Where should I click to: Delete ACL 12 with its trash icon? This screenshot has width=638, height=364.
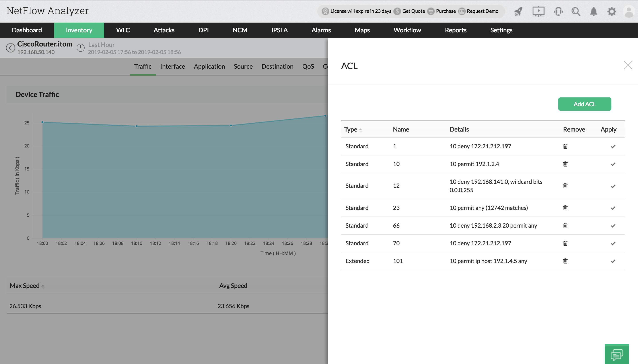click(565, 186)
